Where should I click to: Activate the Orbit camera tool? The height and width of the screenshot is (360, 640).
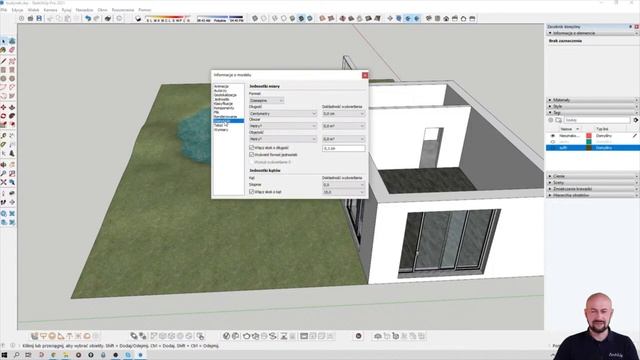pyautogui.click(x=4, y=164)
